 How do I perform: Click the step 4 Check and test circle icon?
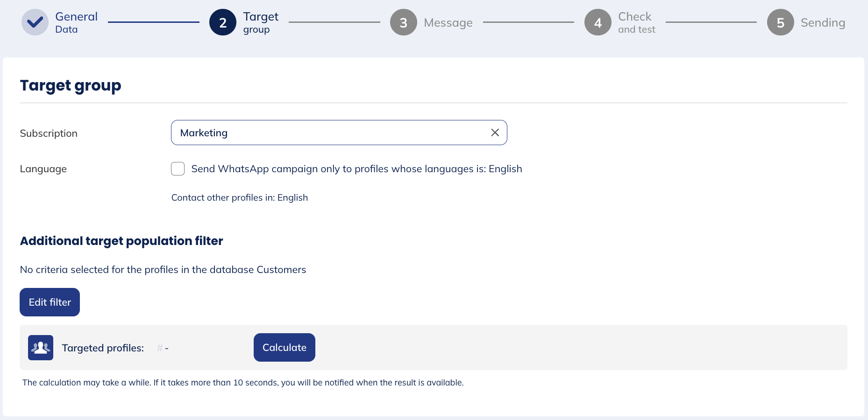pos(598,22)
